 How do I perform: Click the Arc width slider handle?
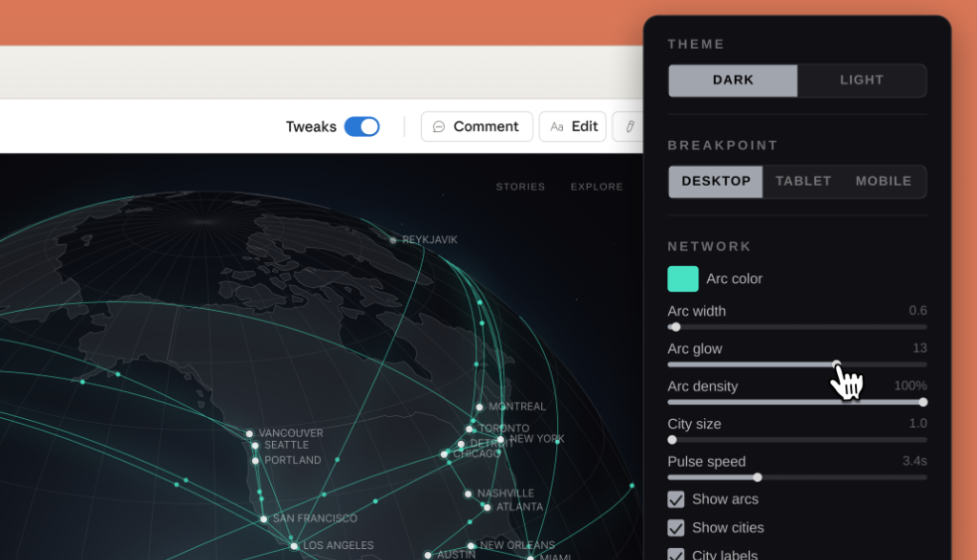(675, 327)
